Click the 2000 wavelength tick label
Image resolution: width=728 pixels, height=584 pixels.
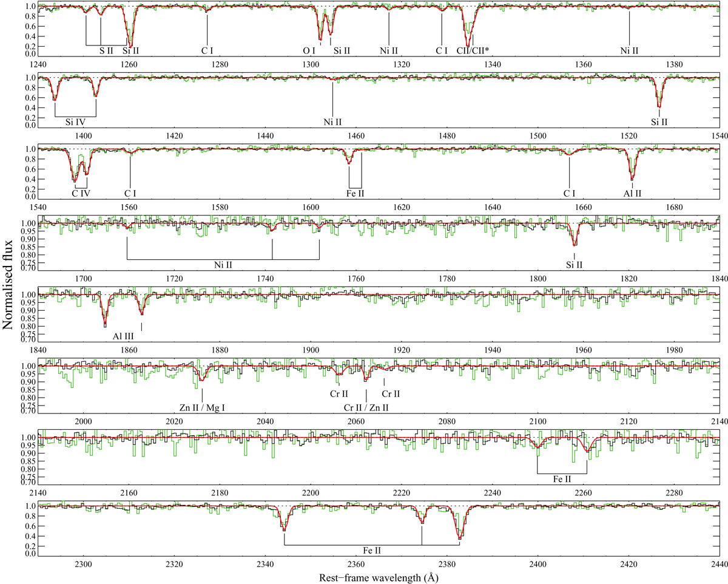83,421
